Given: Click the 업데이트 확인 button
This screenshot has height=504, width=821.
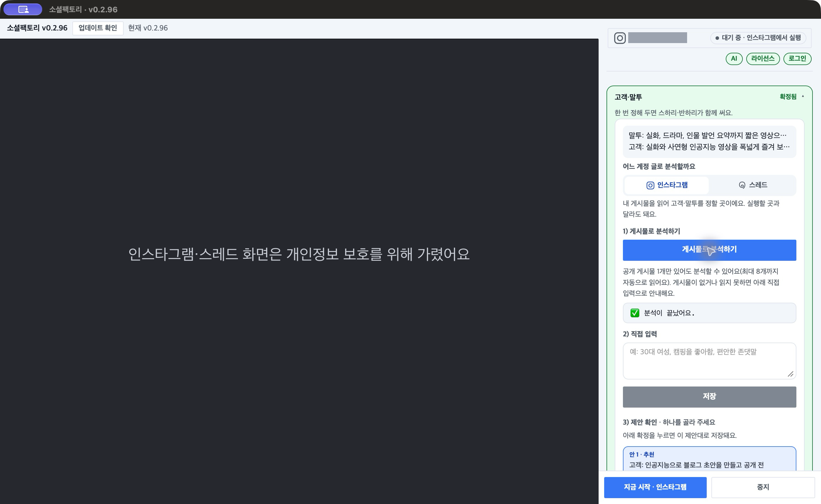Looking at the screenshot, I should pos(98,28).
